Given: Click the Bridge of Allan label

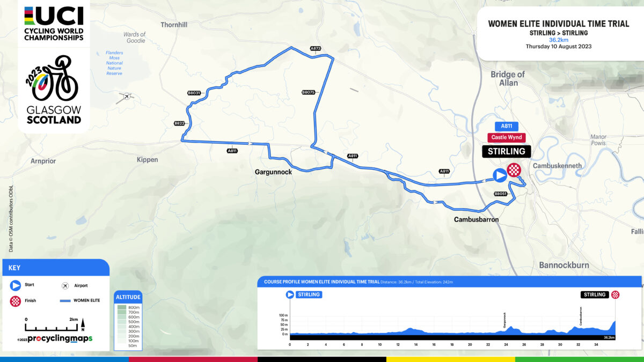Looking at the screenshot, I should [x=508, y=78].
